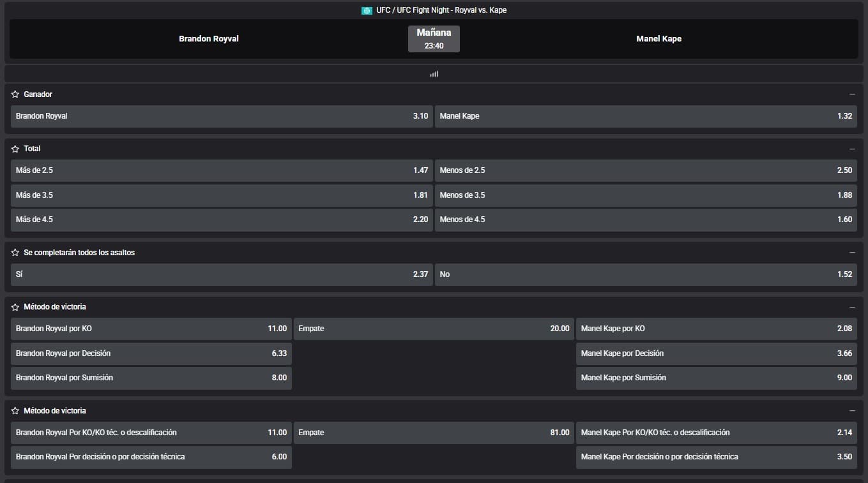The image size is (868, 483).
Task: Toggle 'Sí' for all rounds completed
Action: pyautogui.click(x=222, y=274)
